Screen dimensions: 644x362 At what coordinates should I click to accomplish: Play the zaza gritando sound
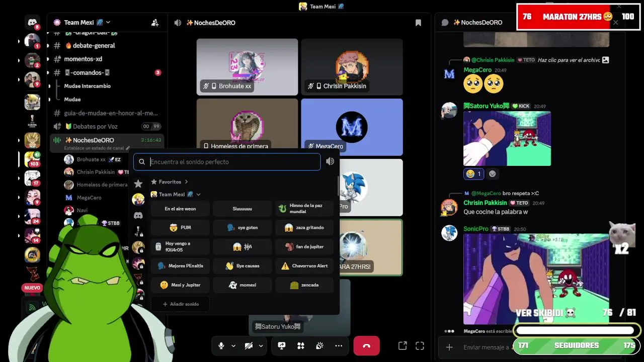304,228
